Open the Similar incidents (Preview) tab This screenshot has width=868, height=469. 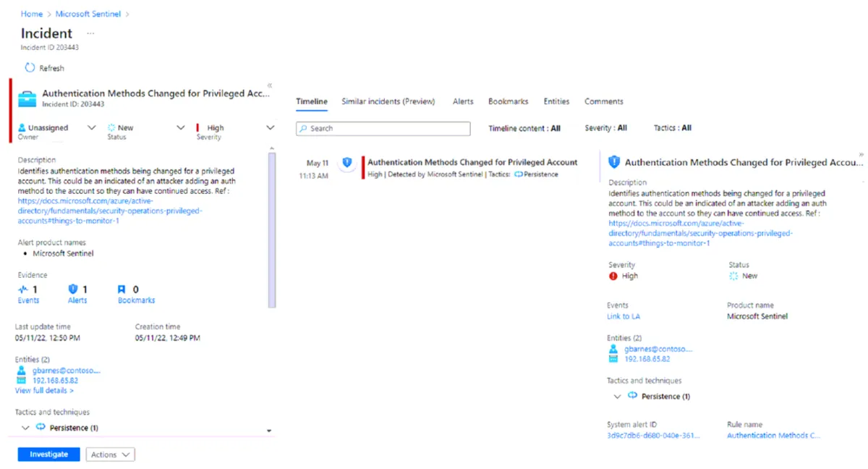tap(388, 101)
